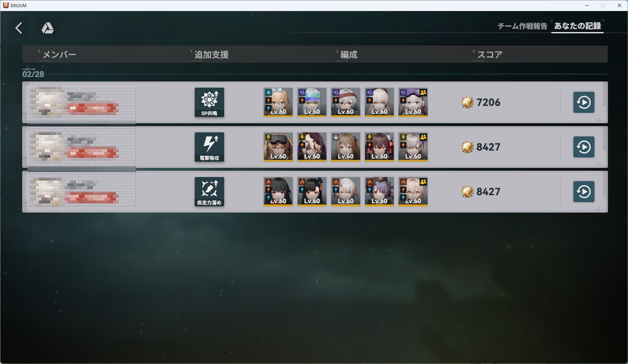Replay the 7206 score record
628x364 pixels.
point(583,102)
